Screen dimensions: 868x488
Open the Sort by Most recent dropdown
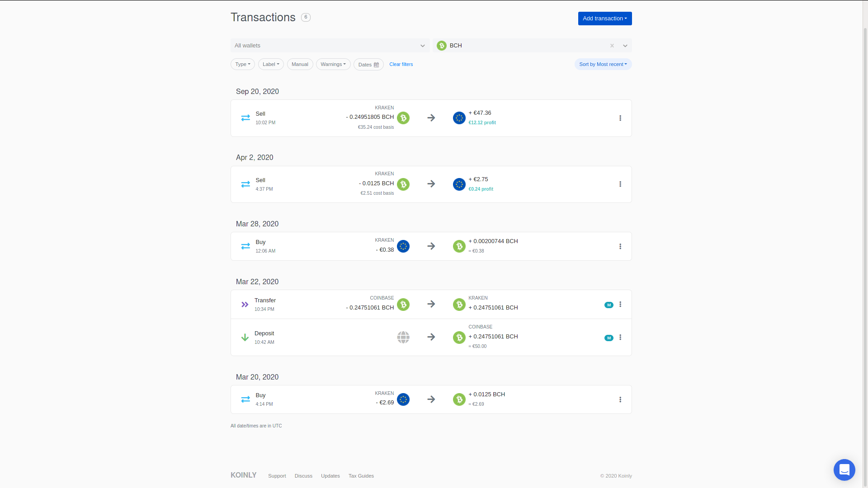[x=603, y=64]
